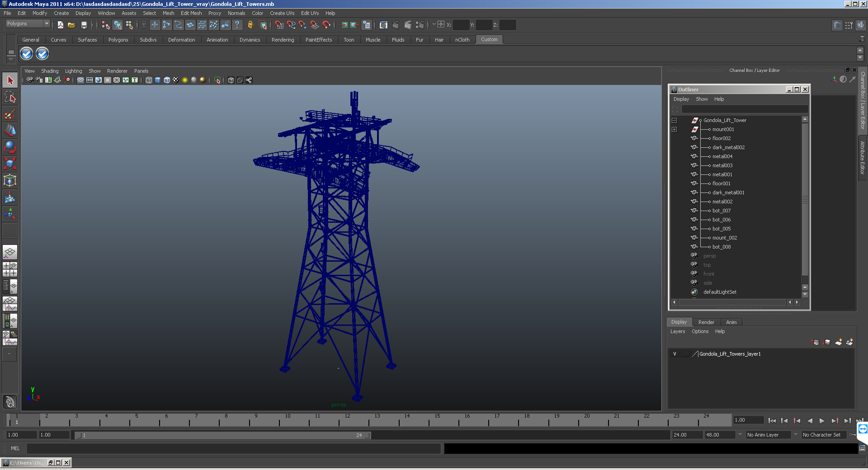The image size is (868, 470).
Task: Click the time range slider bar
Action: pos(222,435)
